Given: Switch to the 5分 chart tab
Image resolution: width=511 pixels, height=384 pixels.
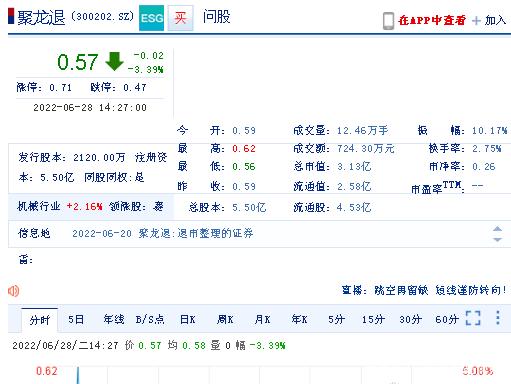Looking at the screenshot, I should 336,320.
